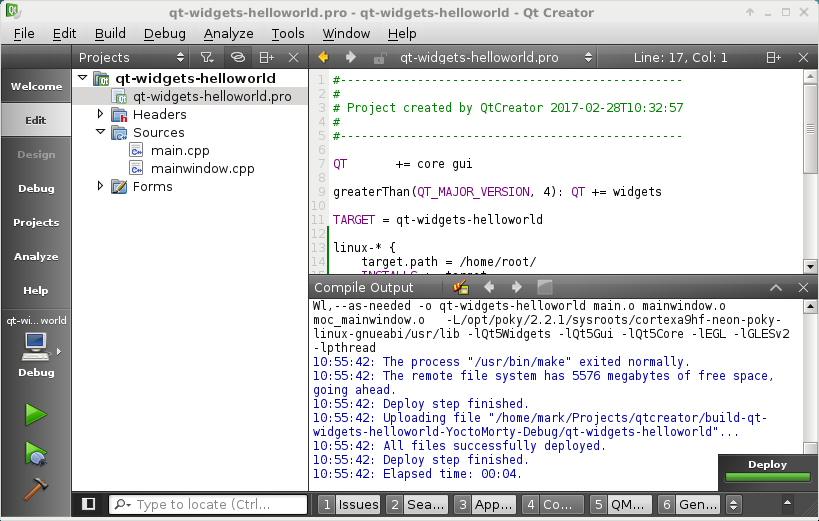This screenshot has width=819, height=521.
Task: Click the file lock icon in editor toolbar
Action: 380,57
